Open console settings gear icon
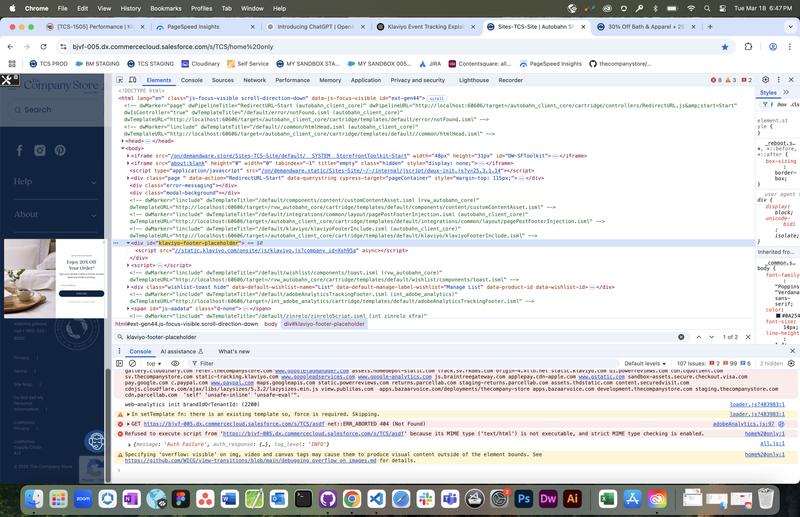The height and width of the screenshot is (517, 800). click(x=791, y=363)
